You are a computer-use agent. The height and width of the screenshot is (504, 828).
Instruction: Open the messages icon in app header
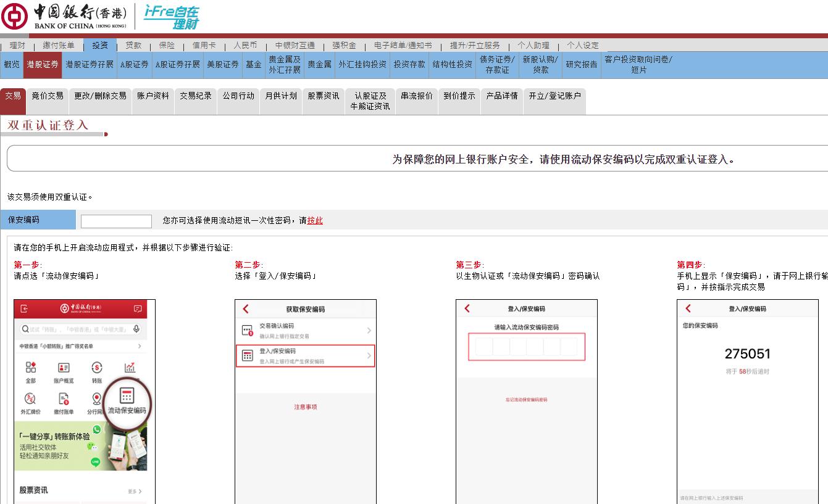[x=137, y=309]
